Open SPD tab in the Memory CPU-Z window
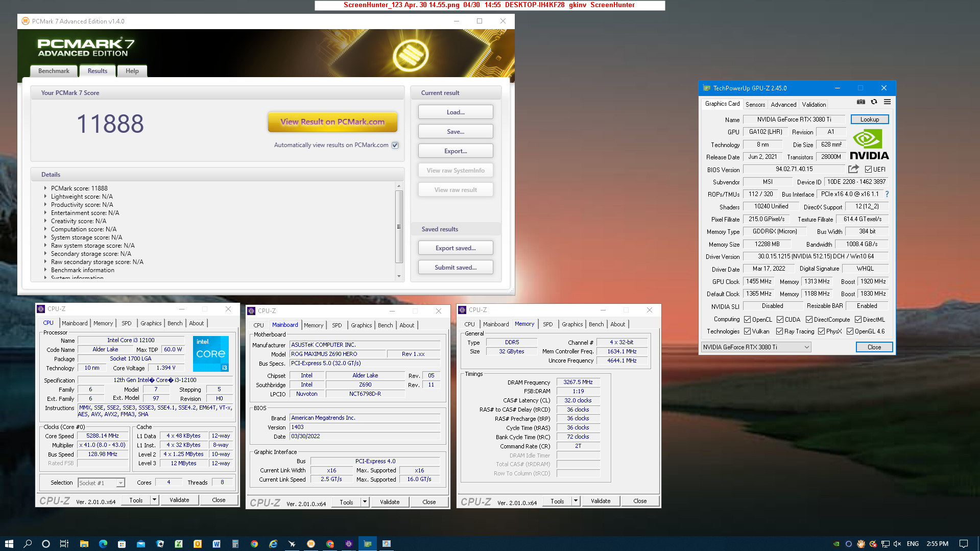 (548, 324)
